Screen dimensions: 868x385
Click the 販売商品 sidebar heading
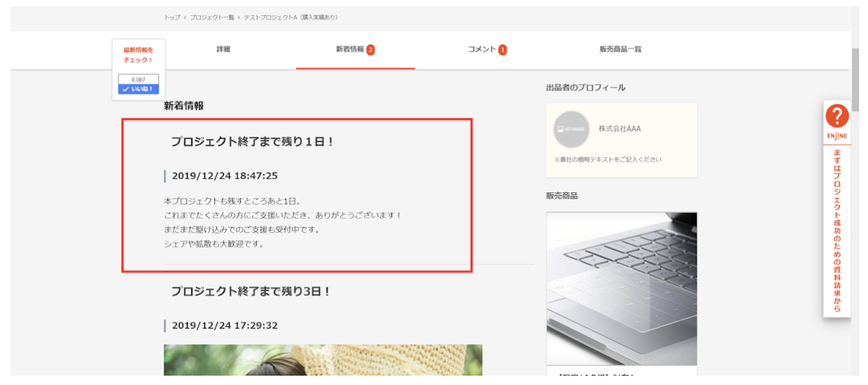(562, 196)
